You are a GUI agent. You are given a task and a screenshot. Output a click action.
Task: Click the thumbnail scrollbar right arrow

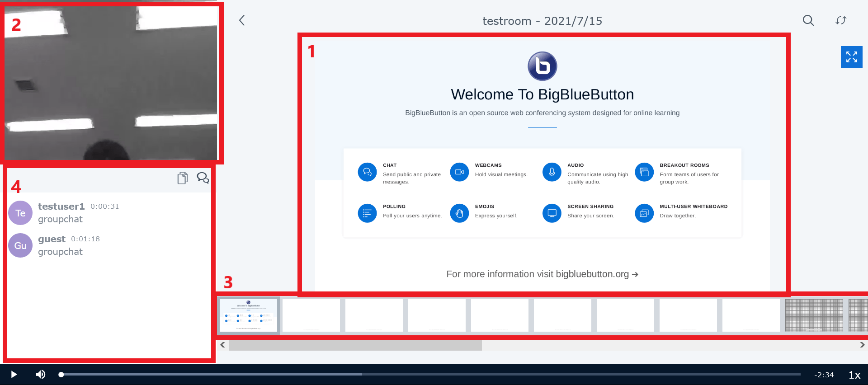tap(862, 345)
